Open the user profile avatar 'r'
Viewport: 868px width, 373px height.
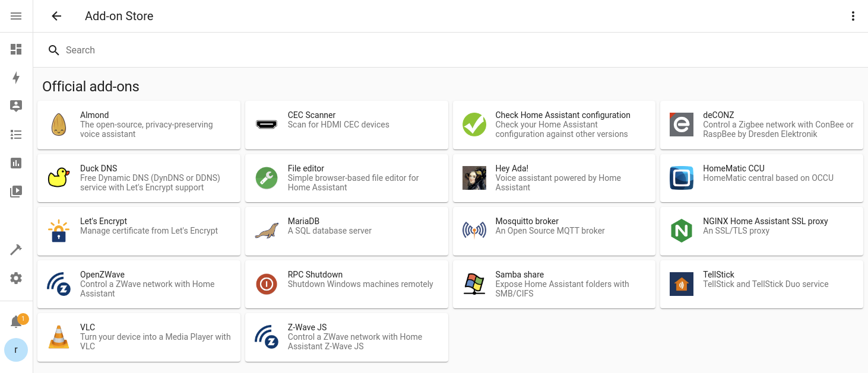(x=16, y=350)
